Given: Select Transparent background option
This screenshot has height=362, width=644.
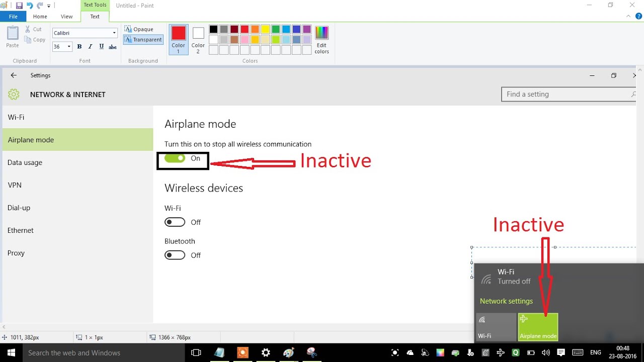Looking at the screenshot, I should (143, 40).
